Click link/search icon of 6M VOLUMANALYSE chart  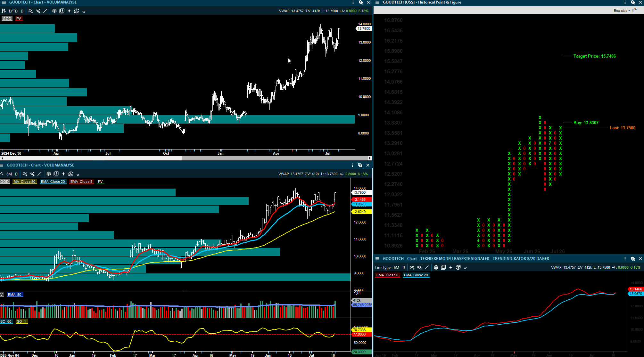pyautogui.click(x=360, y=165)
